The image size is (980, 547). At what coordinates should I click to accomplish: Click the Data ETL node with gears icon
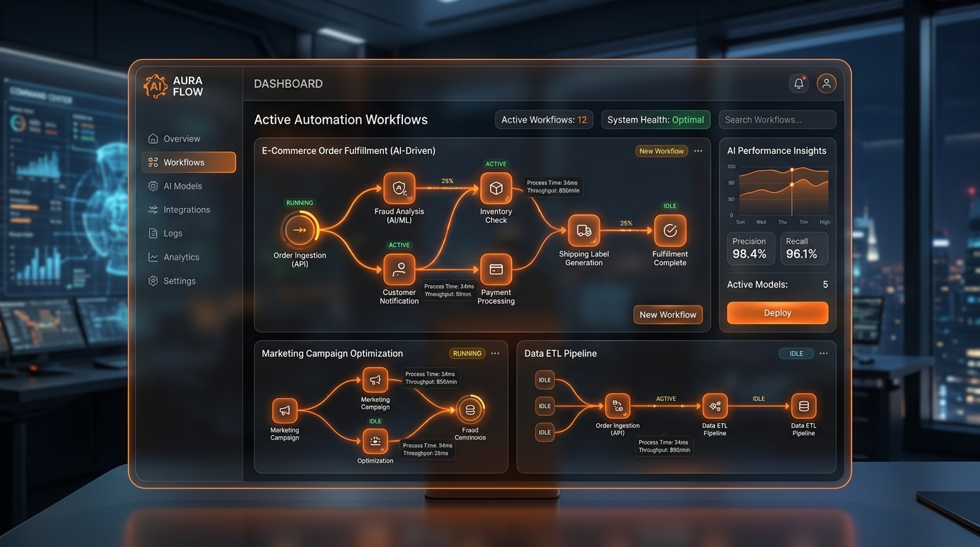click(715, 406)
